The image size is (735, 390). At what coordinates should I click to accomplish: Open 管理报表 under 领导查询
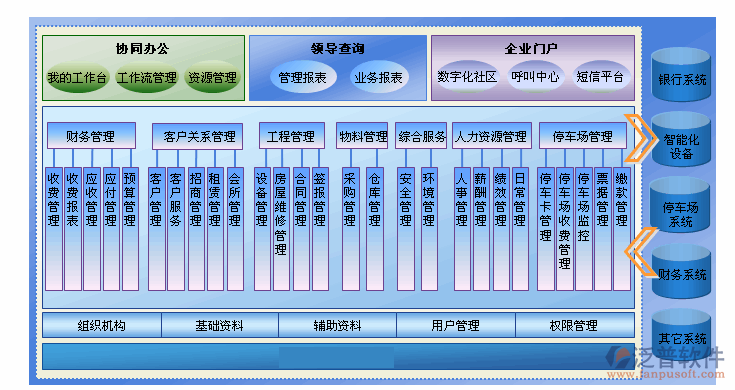(x=303, y=77)
